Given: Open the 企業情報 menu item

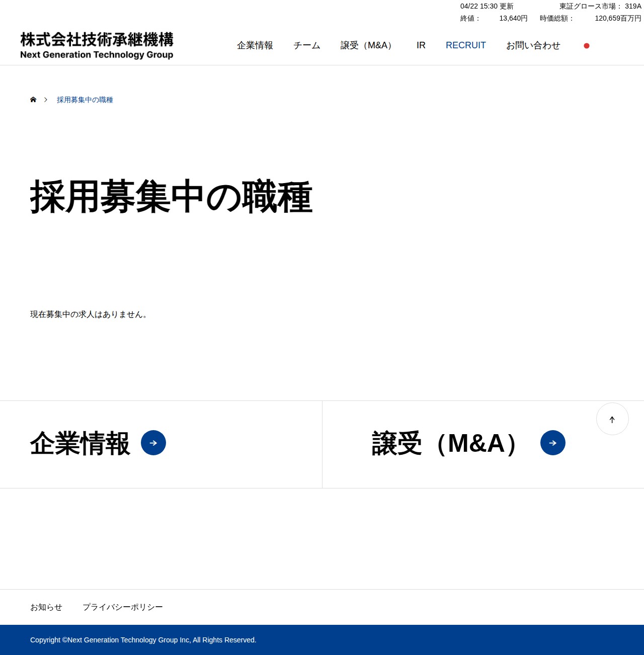Looking at the screenshot, I should coord(255,45).
